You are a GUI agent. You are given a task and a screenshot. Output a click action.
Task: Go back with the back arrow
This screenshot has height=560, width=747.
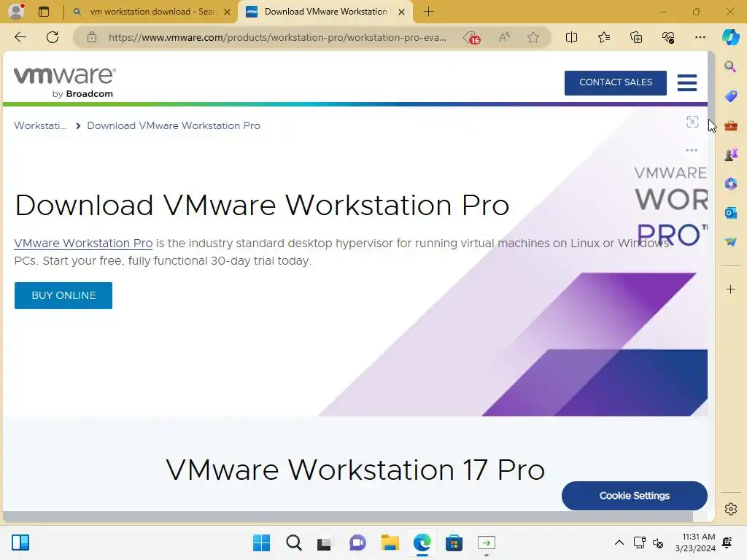click(20, 37)
